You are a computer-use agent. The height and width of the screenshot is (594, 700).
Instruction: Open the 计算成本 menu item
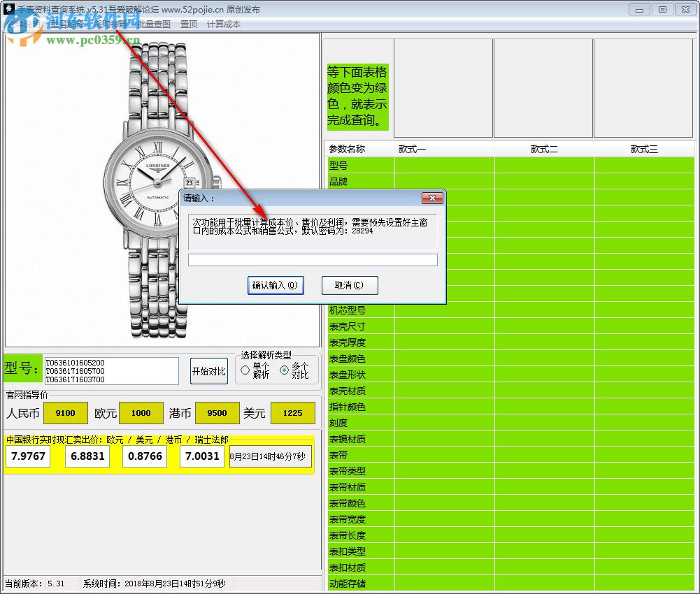tap(224, 24)
